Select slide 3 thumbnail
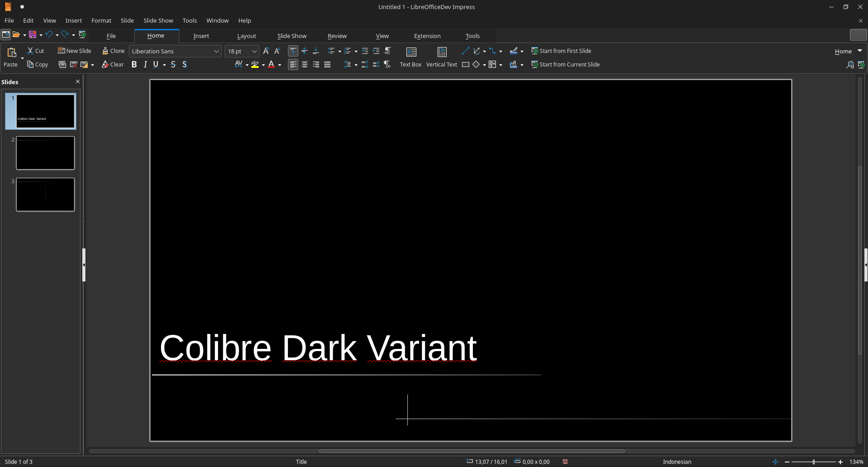This screenshot has height=467, width=868. (x=45, y=195)
